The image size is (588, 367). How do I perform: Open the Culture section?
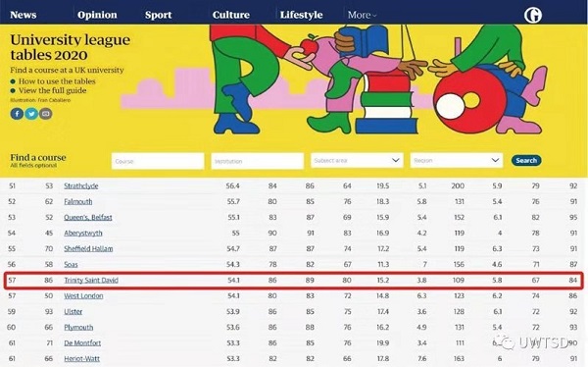(x=231, y=15)
